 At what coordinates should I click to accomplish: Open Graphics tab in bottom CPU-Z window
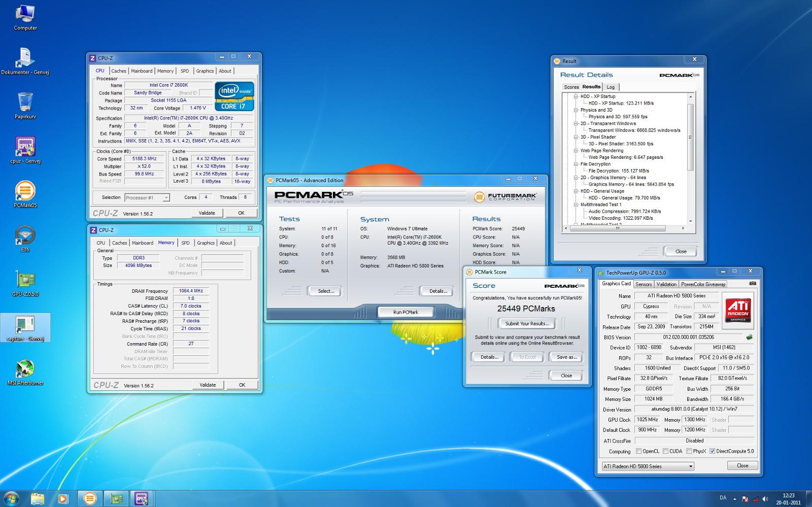pos(206,243)
